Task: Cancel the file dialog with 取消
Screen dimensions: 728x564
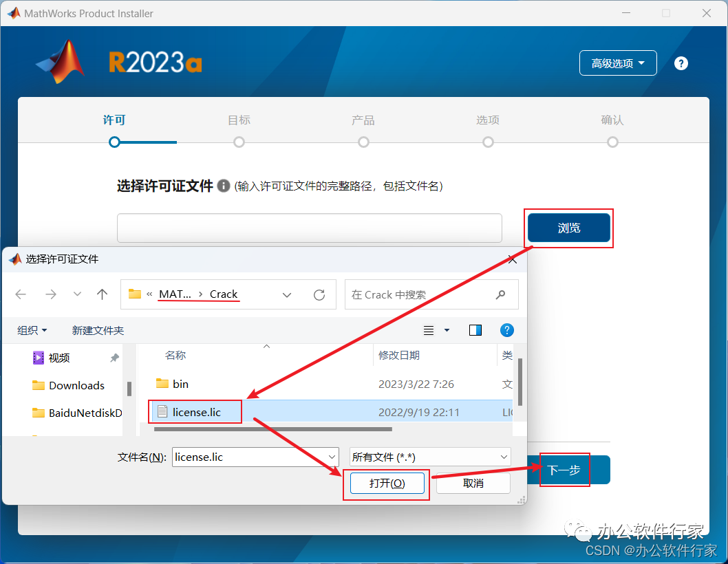Action: click(x=473, y=484)
